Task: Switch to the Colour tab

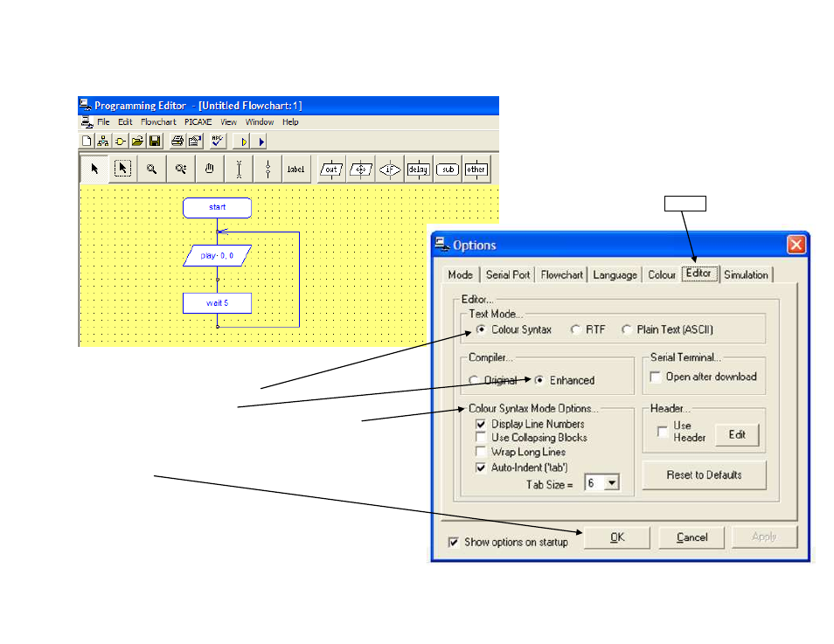Action: pos(661,274)
